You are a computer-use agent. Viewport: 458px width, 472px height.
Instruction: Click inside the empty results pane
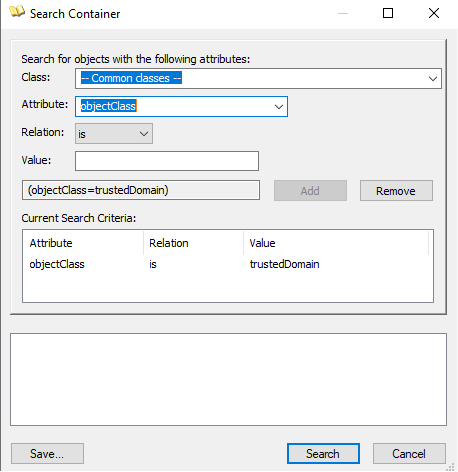point(228,379)
